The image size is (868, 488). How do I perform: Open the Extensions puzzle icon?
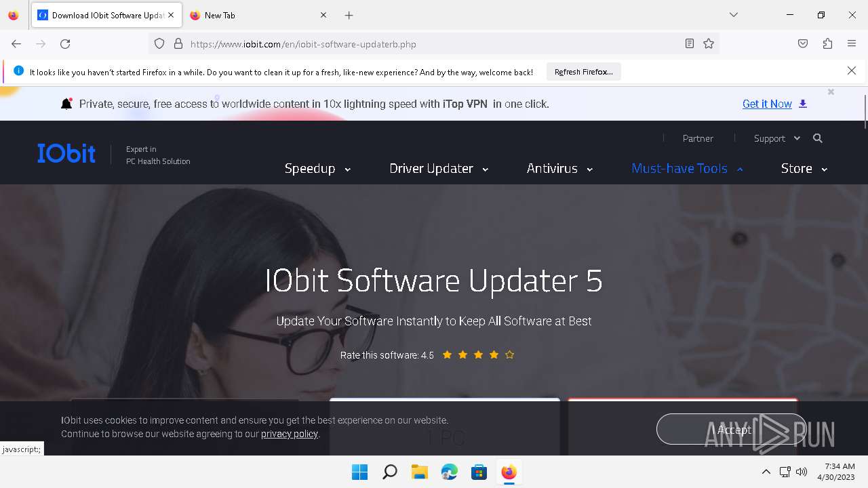tap(827, 43)
